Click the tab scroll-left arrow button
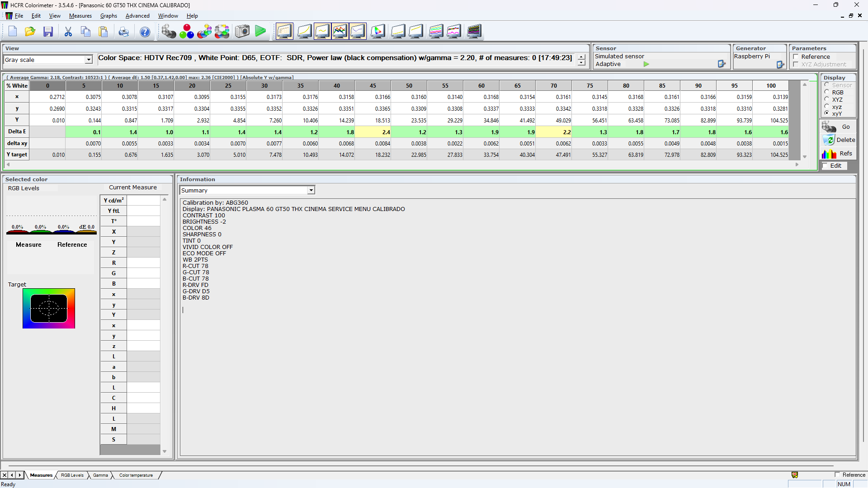 click(12, 475)
